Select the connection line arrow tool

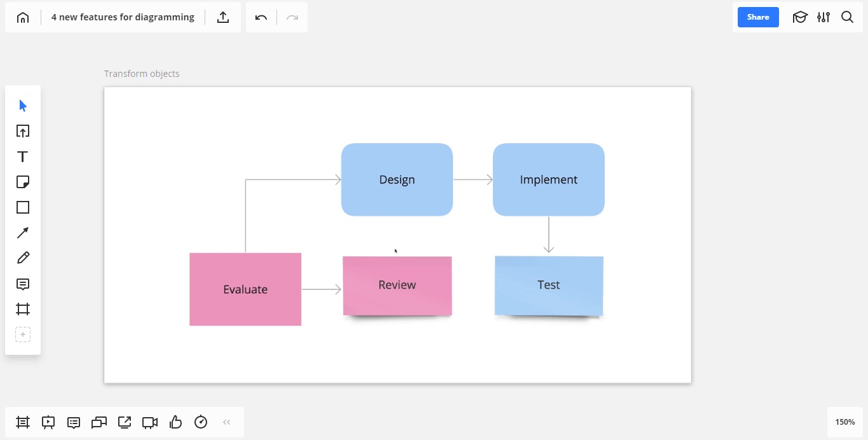pyautogui.click(x=23, y=233)
